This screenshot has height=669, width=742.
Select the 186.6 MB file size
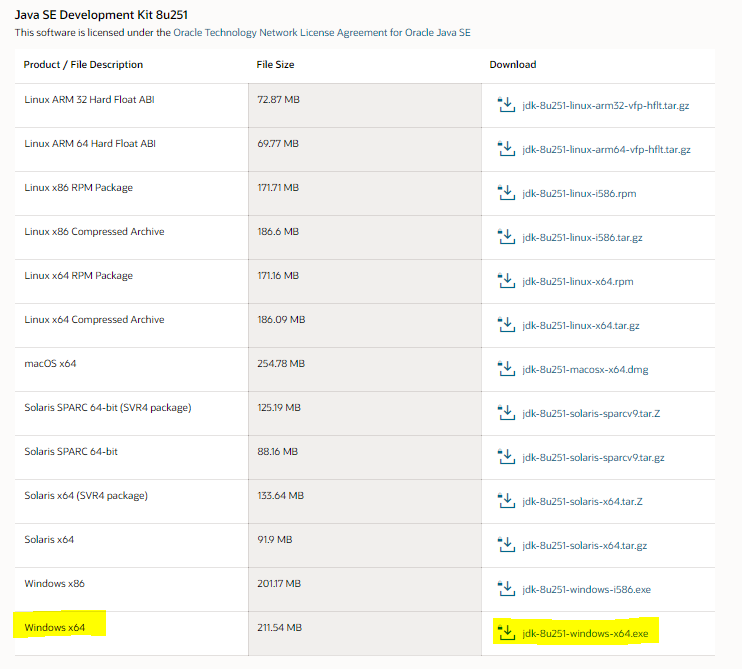tap(278, 231)
